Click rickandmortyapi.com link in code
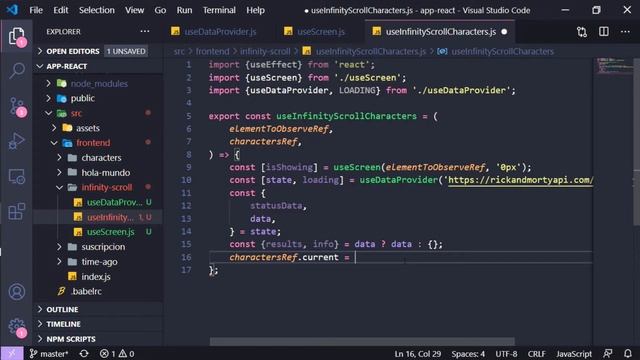 pos(520,180)
